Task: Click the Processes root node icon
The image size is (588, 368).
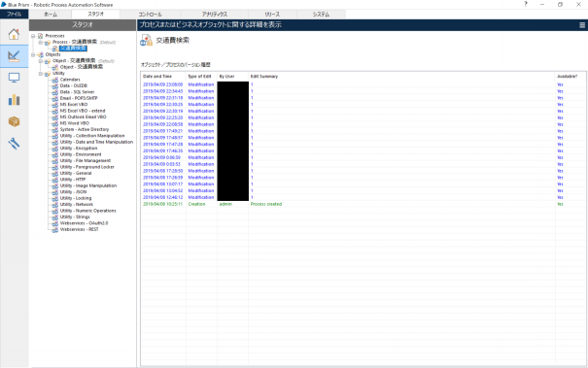Action: click(40, 36)
